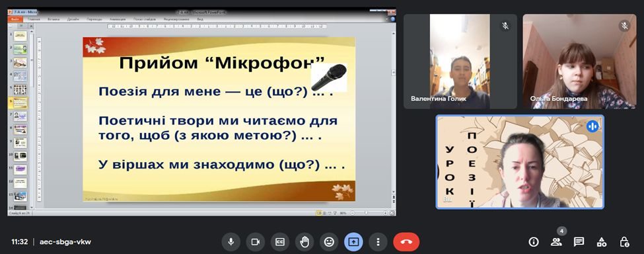Open the Файл tab in PowerPoint
644x254 pixels.
(15, 19)
